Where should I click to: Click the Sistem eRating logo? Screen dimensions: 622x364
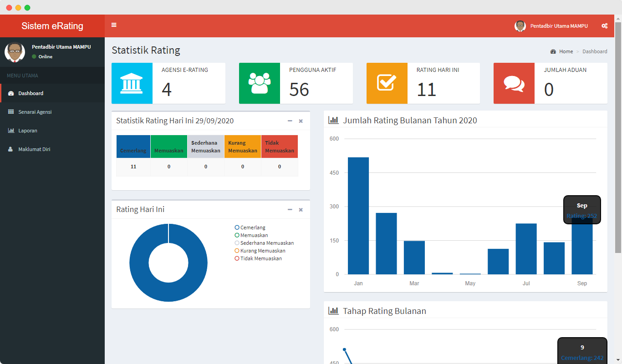pos(52,26)
